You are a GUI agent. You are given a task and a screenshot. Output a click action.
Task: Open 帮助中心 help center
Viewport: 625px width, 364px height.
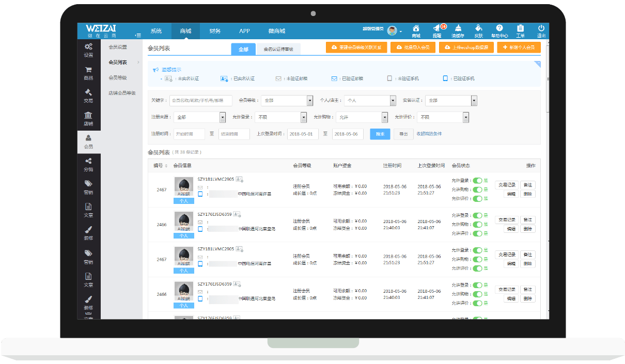499,31
